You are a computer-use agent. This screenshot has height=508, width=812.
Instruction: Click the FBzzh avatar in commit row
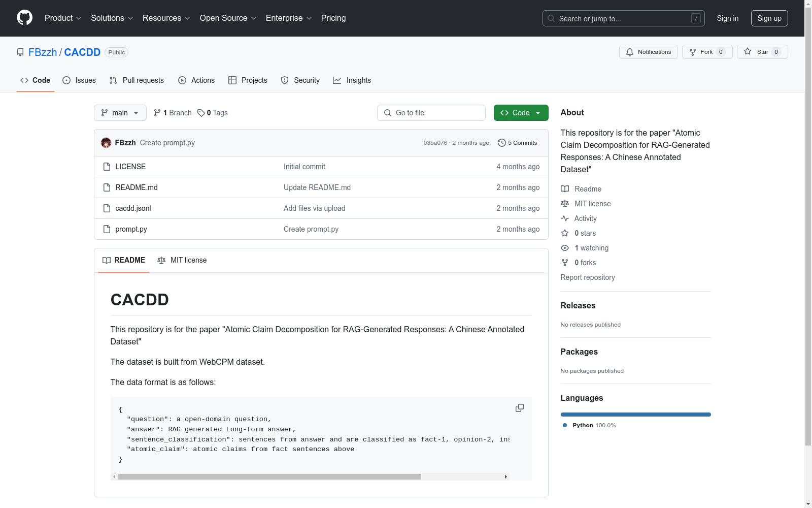[x=106, y=143]
